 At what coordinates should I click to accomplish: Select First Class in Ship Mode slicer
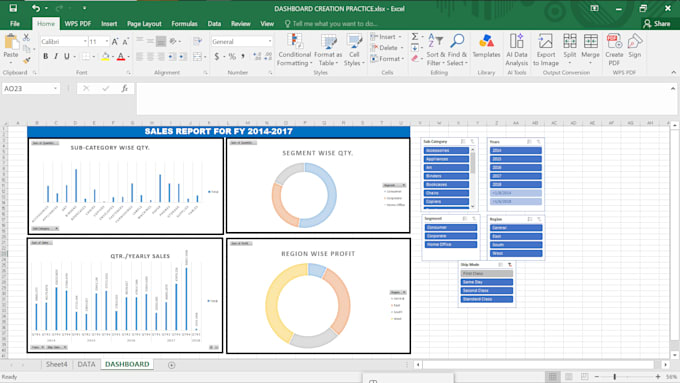(487, 274)
